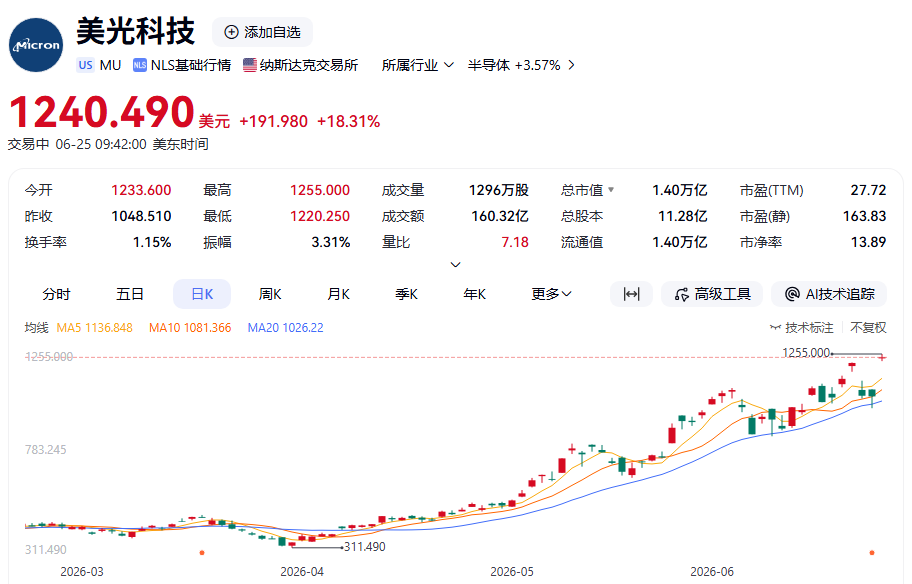This screenshot has width=912, height=584.
Task: Click the 今开 value 1233.600
Action: coord(141,190)
